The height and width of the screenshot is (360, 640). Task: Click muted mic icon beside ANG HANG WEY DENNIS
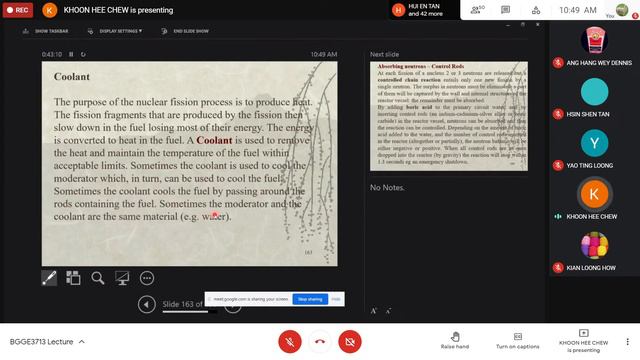[x=558, y=63]
